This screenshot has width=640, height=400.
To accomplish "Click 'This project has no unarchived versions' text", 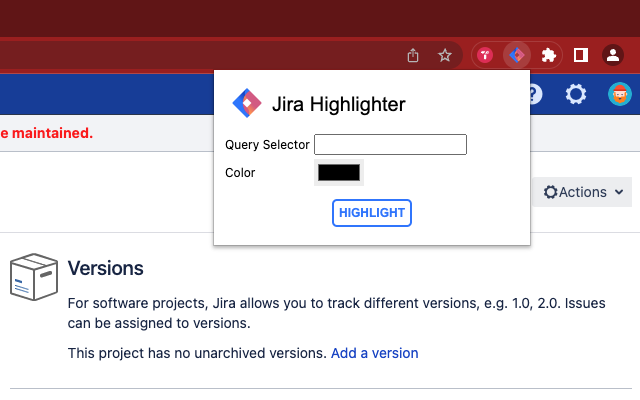I will click(197, 353).
